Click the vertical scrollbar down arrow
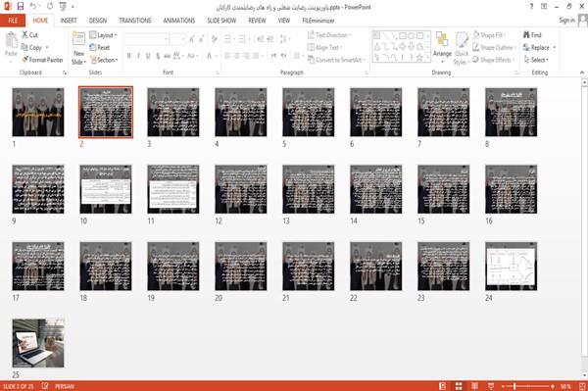 584,375
